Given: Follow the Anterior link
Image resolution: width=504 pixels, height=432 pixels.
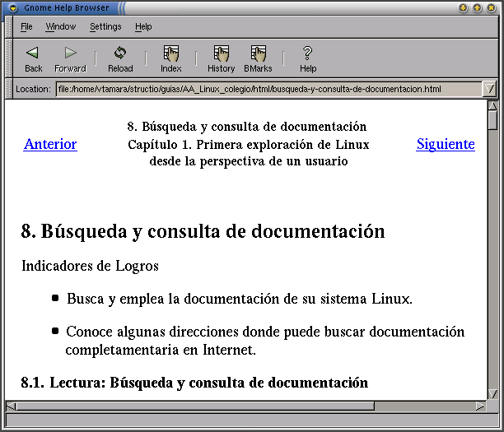Looking at the screenshot, I should click(x=50, y=145).
